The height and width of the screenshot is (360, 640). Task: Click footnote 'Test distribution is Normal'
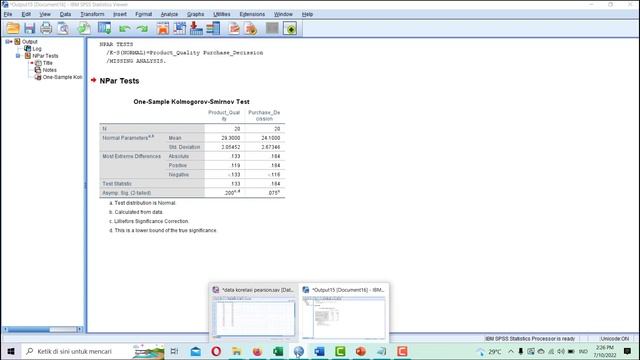point(142,203)
